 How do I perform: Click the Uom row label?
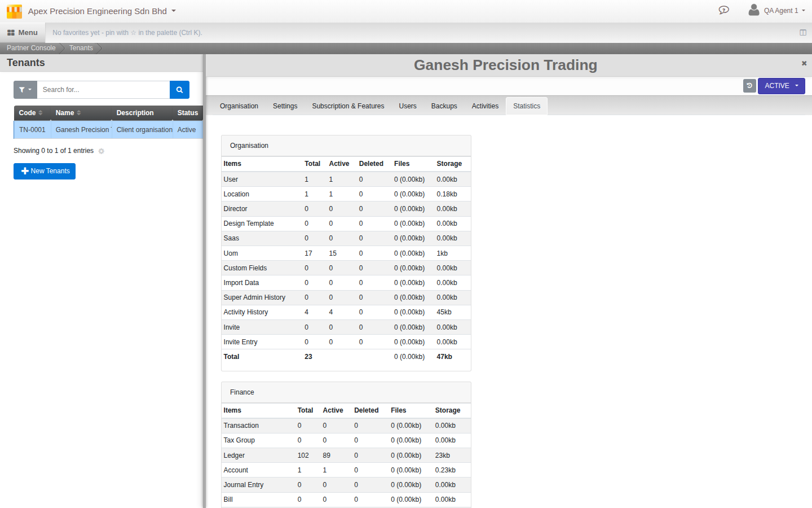click(231, 253)
